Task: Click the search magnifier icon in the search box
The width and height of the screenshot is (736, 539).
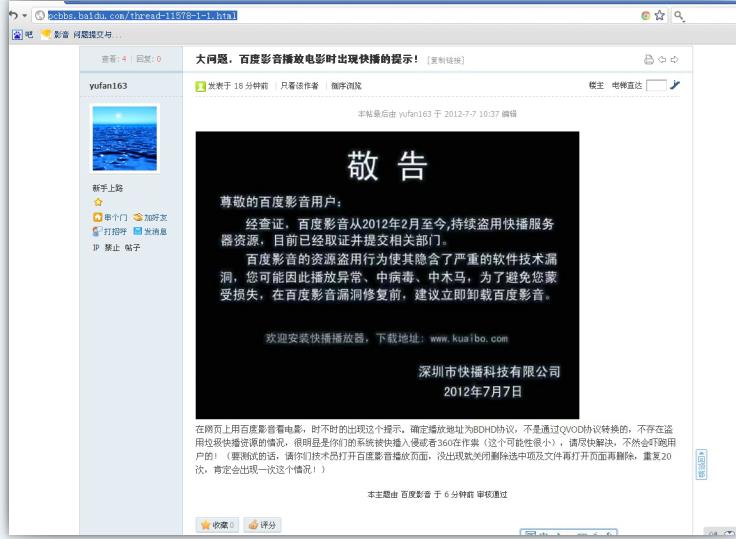Action: tap(679, 16)
